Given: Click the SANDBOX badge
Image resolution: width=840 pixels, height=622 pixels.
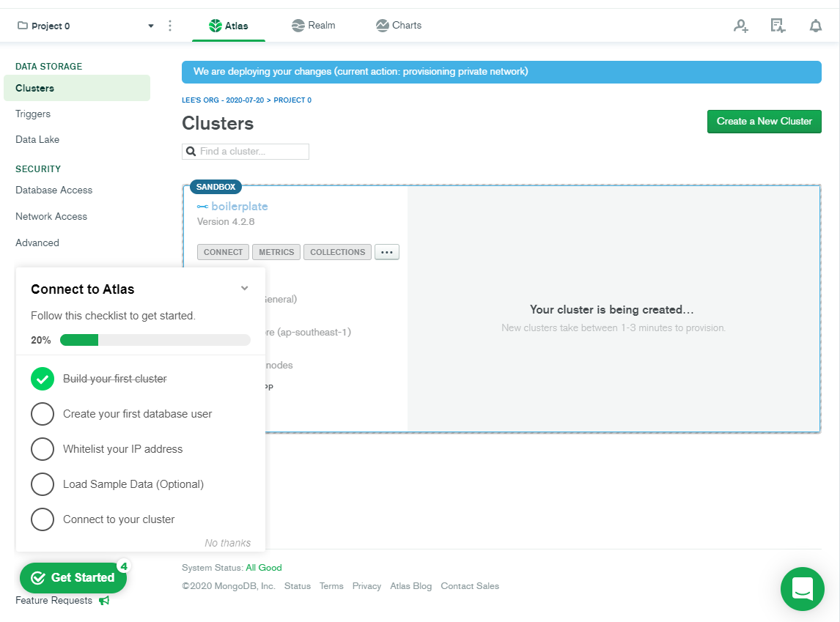Looking at the screenshot, I should [215, 187].
